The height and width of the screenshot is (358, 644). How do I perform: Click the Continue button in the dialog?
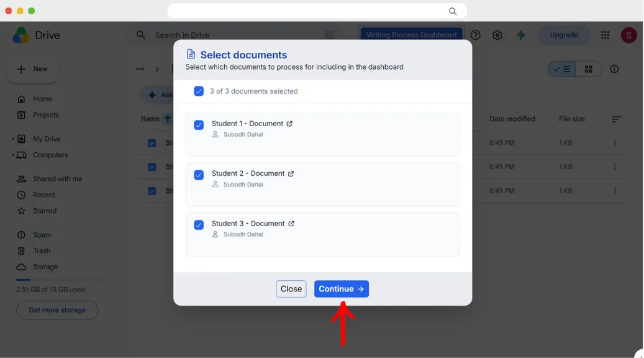coord(342,289)
